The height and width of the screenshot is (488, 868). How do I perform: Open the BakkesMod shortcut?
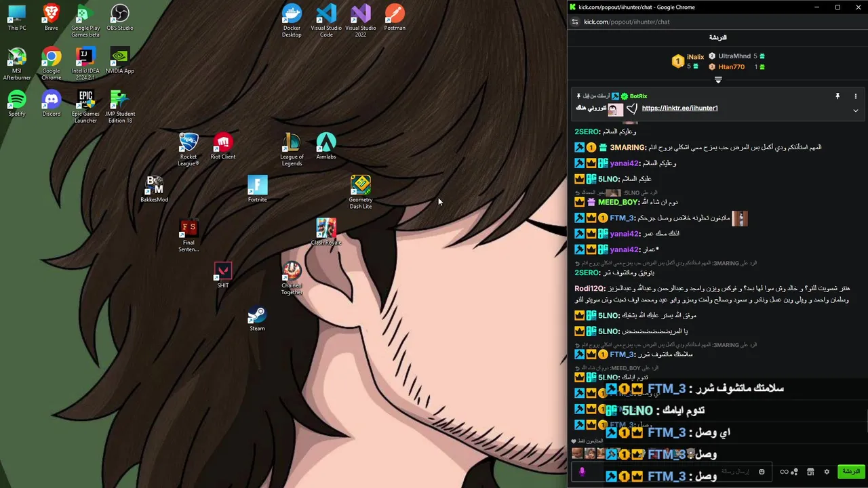(154, 188)
